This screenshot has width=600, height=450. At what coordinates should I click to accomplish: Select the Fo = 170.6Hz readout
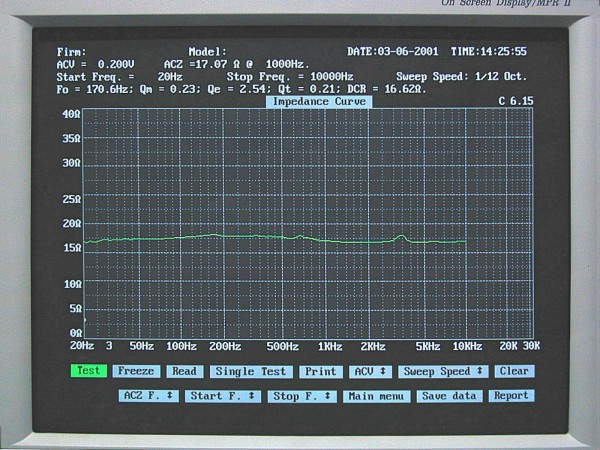95,90
